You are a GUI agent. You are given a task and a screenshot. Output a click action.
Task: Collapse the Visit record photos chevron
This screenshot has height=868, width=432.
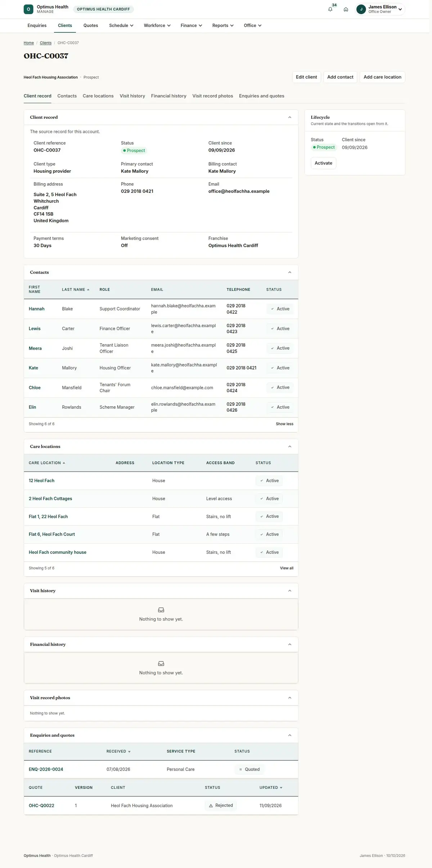pos(290,698)
